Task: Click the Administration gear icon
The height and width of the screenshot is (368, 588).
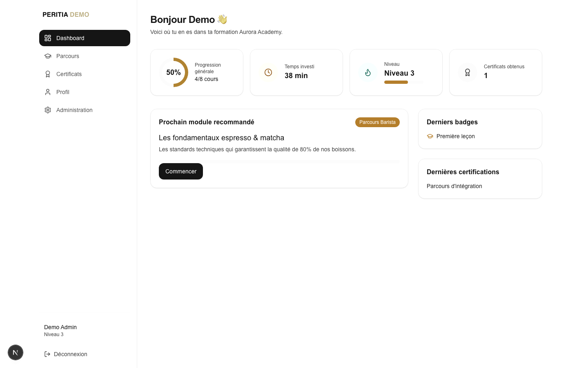Action: click(x=48, y=110)
